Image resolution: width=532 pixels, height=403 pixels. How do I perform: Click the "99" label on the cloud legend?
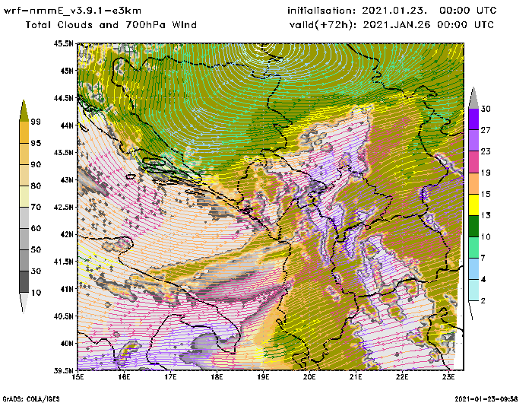click(36, 122)
